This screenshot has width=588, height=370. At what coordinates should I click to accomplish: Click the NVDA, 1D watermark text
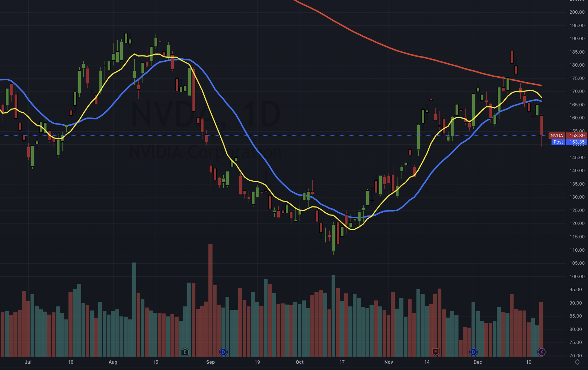(x=205, y=115)
